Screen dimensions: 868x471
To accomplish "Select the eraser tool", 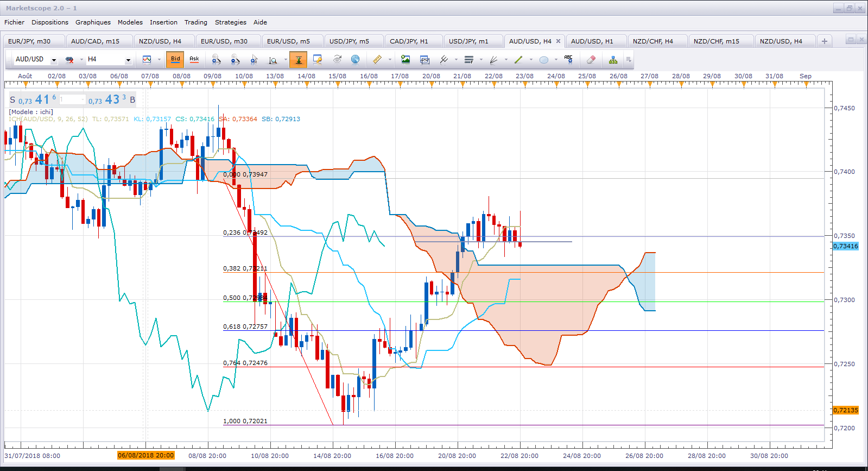I will point(591,59).
